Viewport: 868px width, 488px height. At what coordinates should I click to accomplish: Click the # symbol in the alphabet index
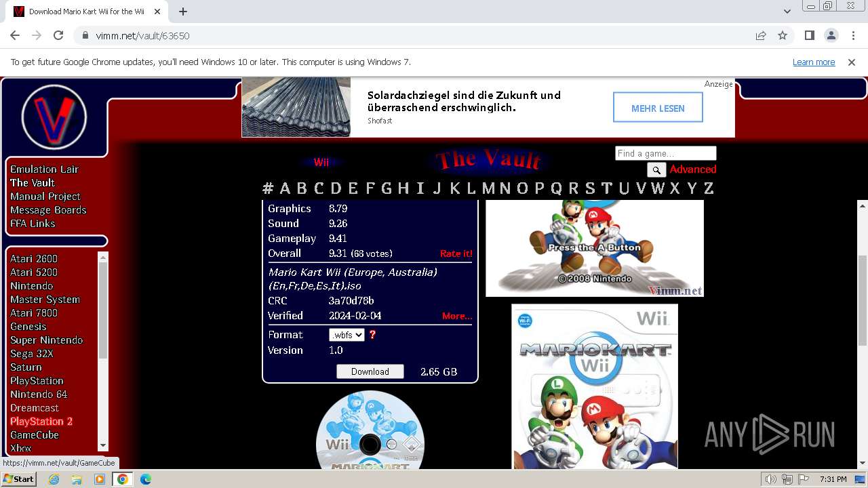[268, 188]
